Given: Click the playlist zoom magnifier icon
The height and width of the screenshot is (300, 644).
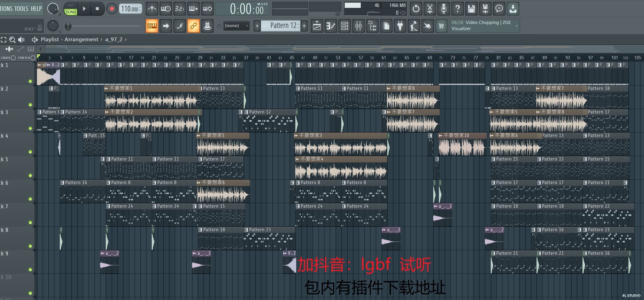Looking at the screenshot, I should (x=12, y=40).
